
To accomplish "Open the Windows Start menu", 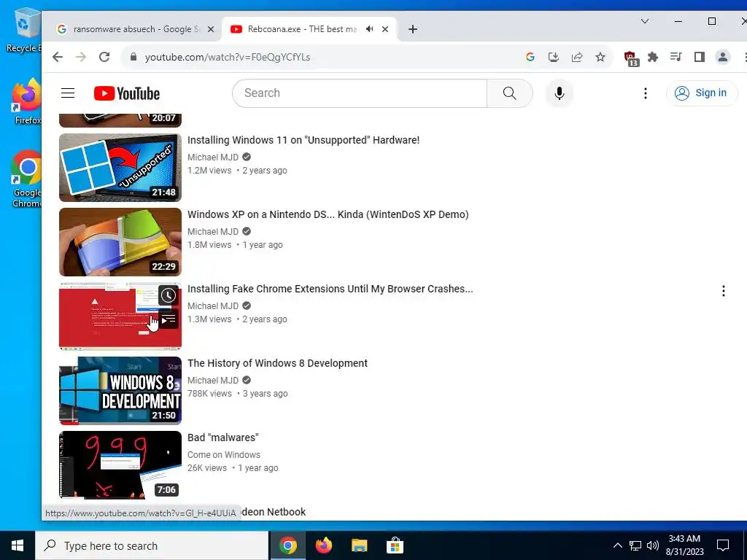I will (18, 545).
